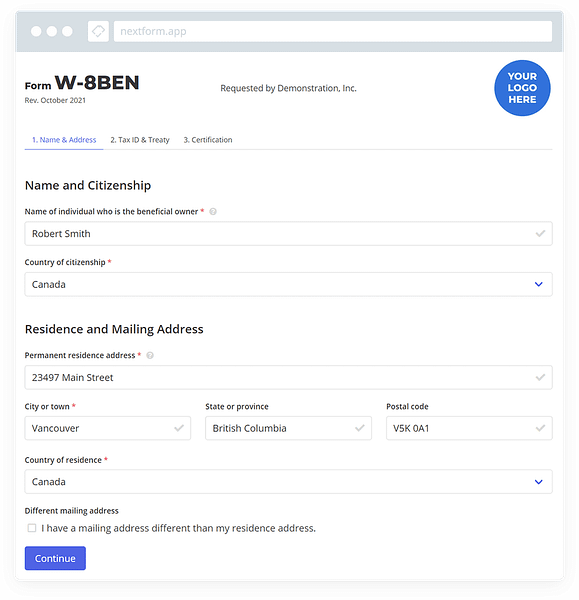Click the State or province input field

tap(288, 428)
